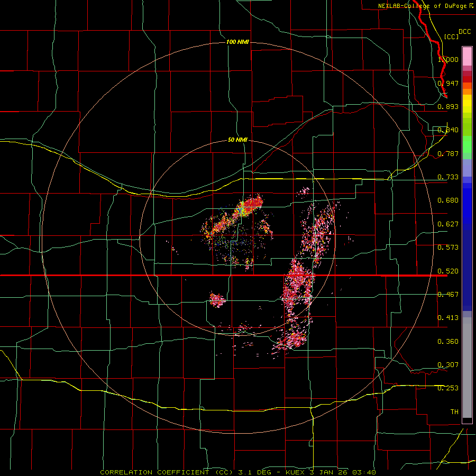The height and width of the screenshot is (476, 476).
Task: Select the 0.520 scale value
Action: (448, 271)
